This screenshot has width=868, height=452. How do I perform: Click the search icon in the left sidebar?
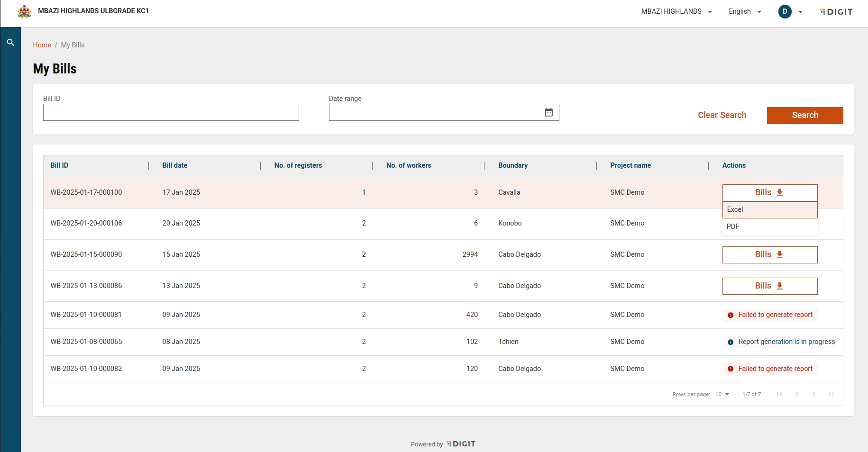point(10,43)
